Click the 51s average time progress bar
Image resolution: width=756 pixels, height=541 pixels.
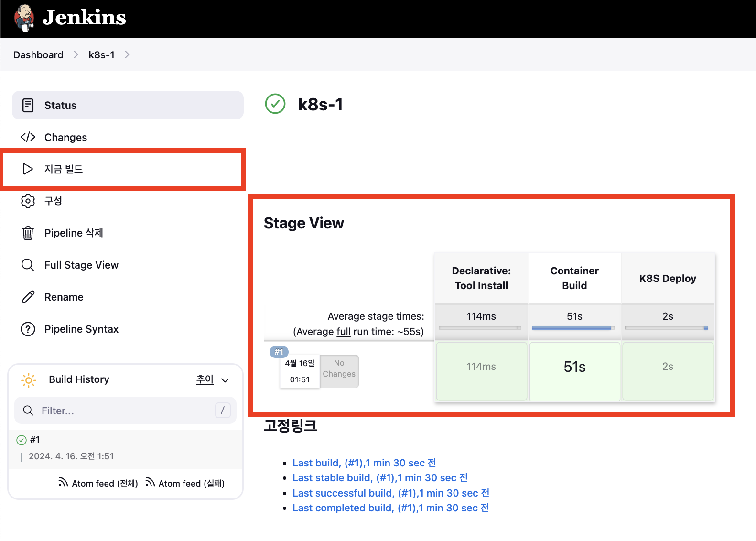tap(573, 328)
